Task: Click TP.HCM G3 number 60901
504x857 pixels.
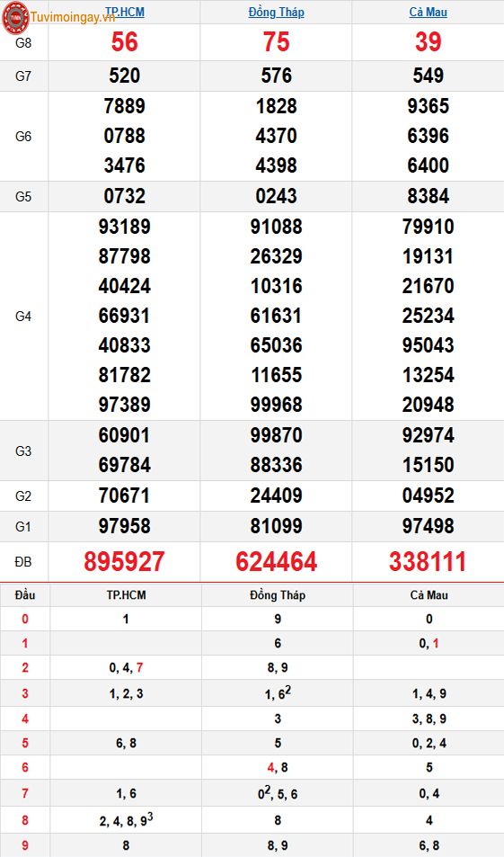Action: [125, 435]
